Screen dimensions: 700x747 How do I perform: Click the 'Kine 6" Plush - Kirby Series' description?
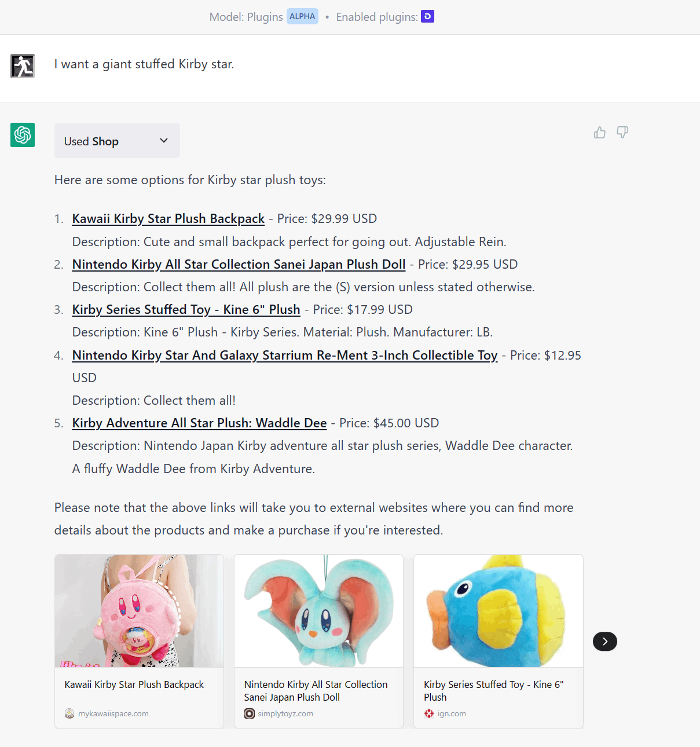coord(283,332)
